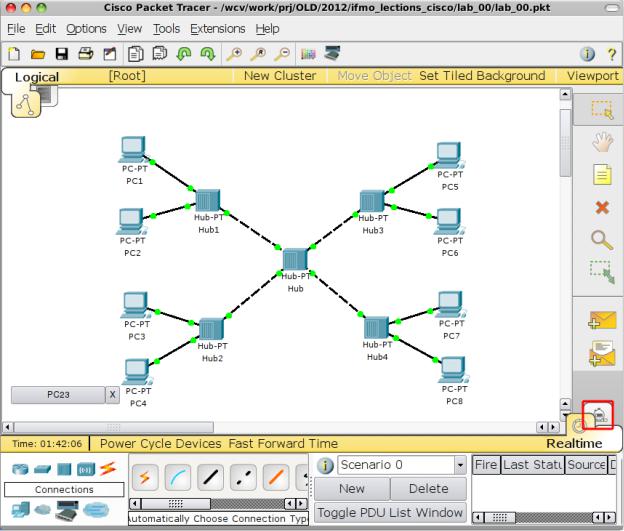
Task: Choose Copper Cross-Over dashed cable
Action: pos(243,477)
